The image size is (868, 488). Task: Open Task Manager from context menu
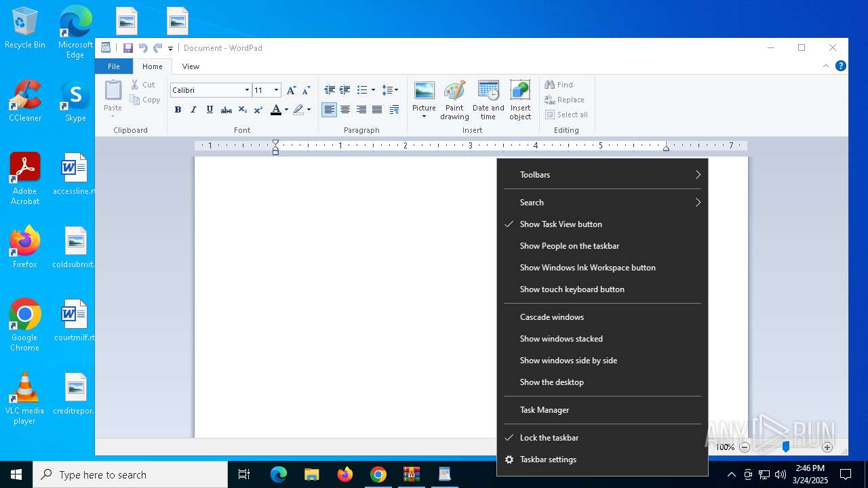[x=602, y=410]
